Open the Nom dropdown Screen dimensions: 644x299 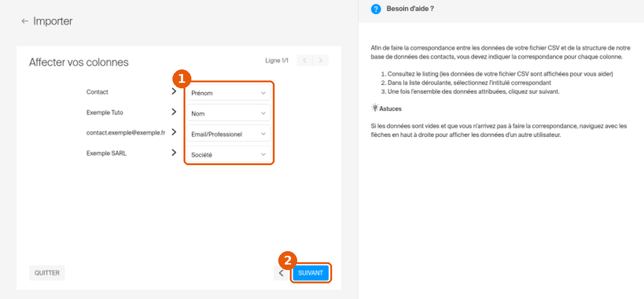[229, 114]
